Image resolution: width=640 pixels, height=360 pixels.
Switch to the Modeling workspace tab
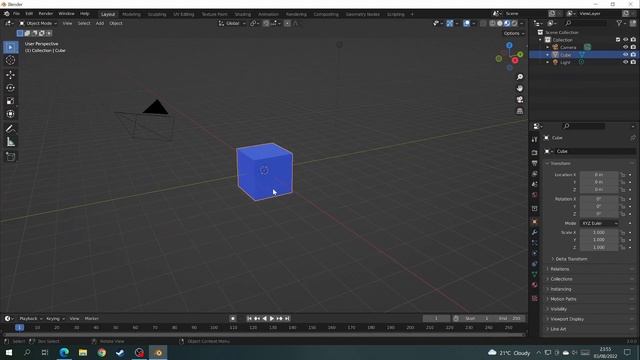[x=131, y=14]
